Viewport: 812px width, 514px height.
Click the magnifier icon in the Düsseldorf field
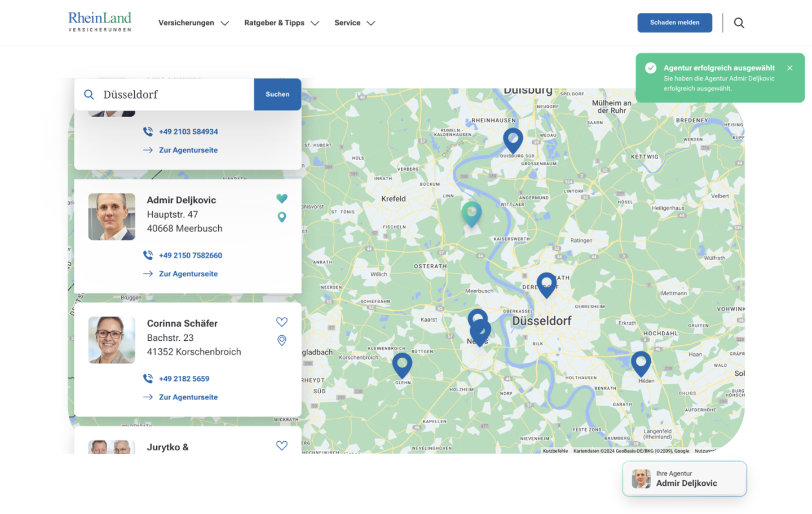89,94
